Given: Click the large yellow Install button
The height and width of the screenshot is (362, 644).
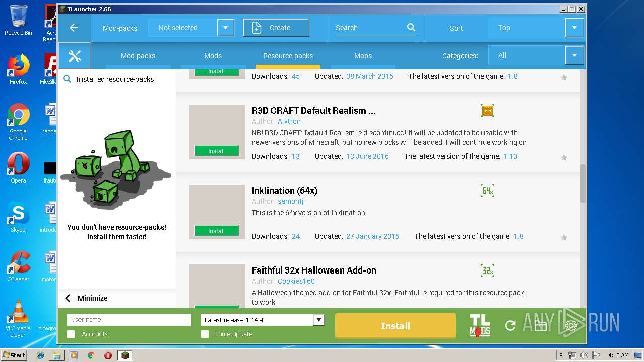Looking at the screenshot, I should coord(395,326).
